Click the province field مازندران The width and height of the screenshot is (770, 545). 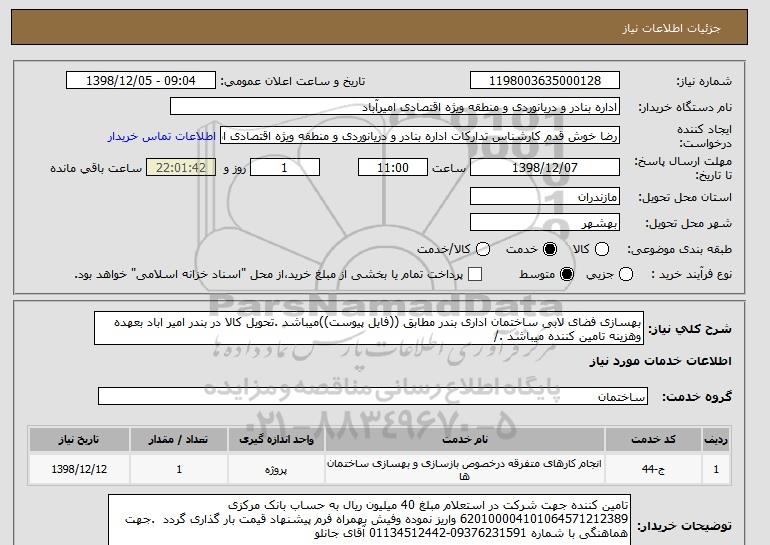(x=545, y=197)
